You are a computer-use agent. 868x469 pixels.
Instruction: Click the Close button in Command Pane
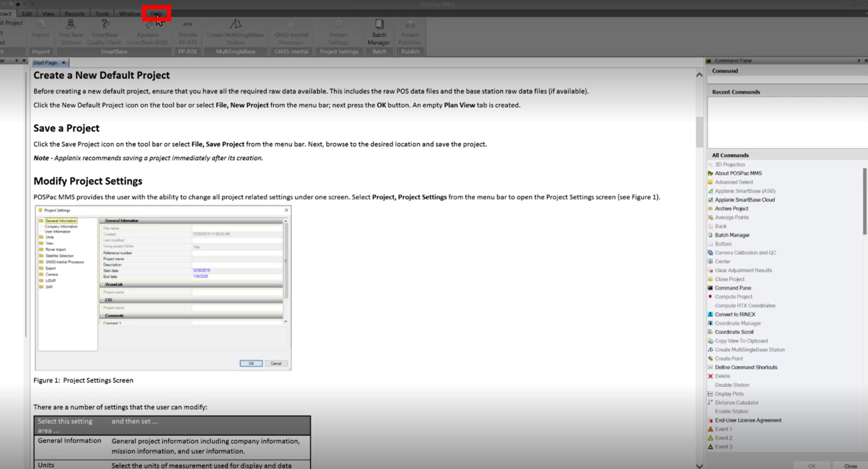coord(850,466)
